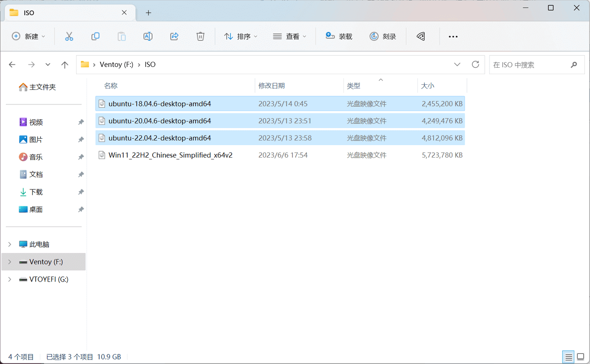
Task: Open the 新建 new item dropdown
Action: point(29,36)
